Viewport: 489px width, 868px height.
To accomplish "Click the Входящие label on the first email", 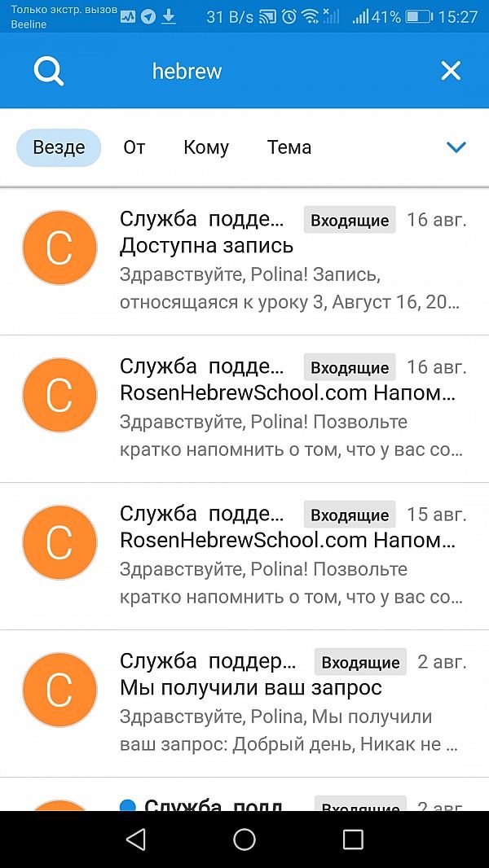I will tap(350, 220).
